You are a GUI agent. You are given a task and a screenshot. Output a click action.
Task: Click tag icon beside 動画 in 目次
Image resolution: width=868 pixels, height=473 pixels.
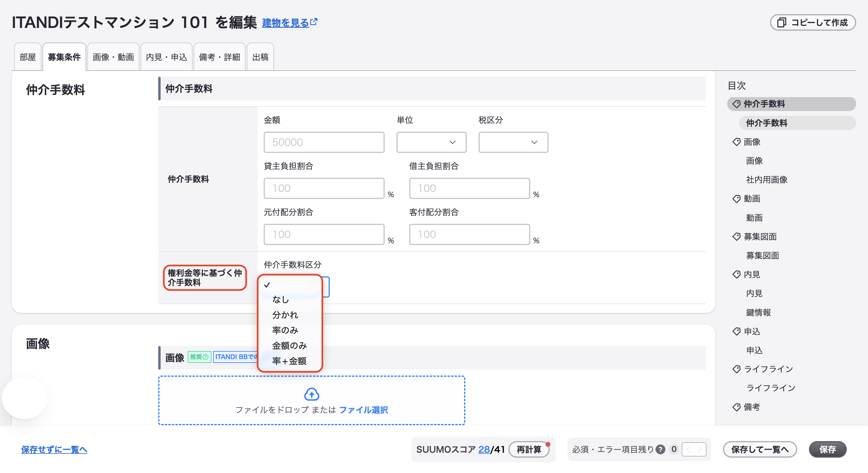pos(736,199)
